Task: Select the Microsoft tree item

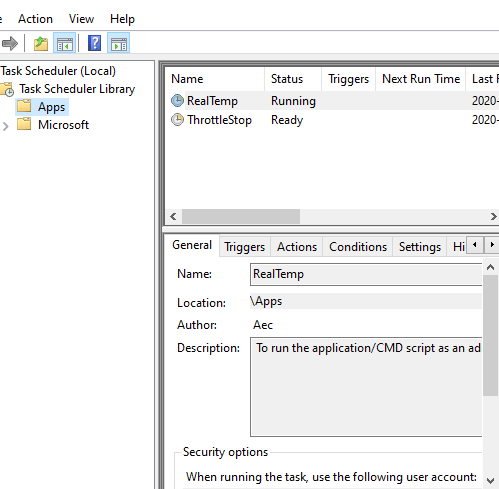Action: (63, 125)
